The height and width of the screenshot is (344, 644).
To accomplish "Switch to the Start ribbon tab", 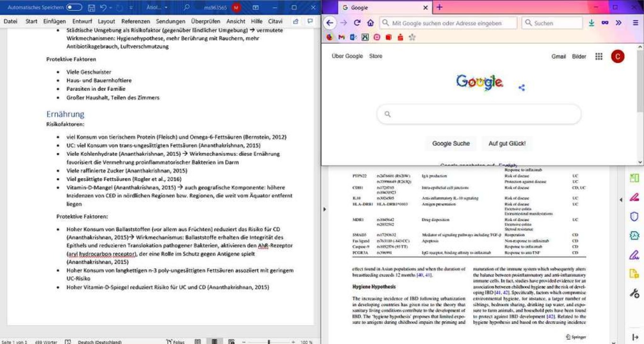I will 32,21.
